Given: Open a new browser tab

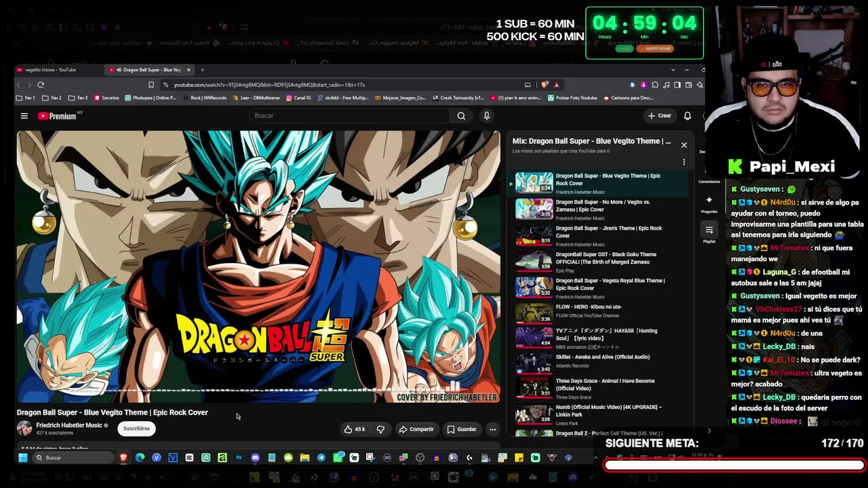Looking at the screenshot, I should [202, 70].
